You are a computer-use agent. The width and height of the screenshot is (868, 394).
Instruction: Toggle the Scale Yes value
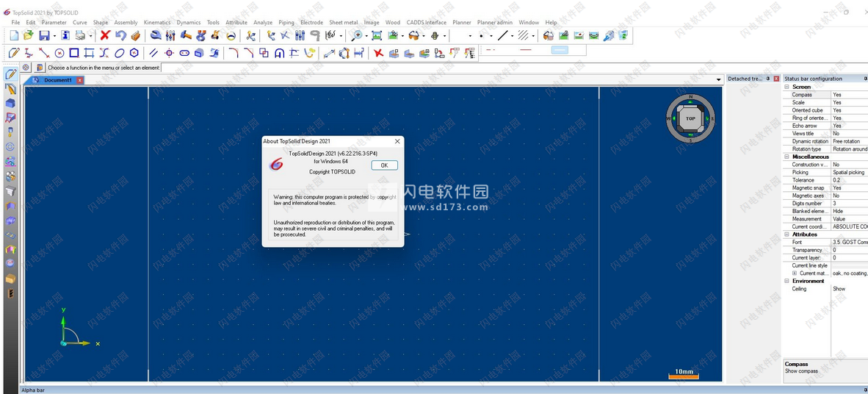[x=850, y=102]
